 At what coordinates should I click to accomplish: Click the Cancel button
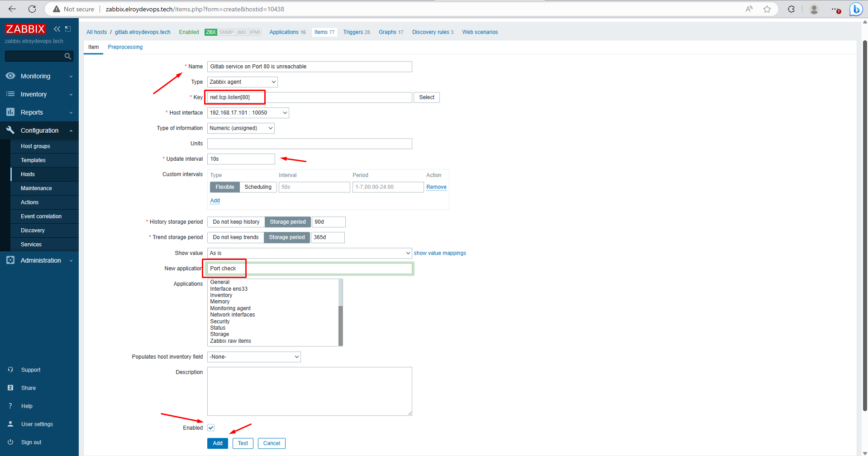272,443
